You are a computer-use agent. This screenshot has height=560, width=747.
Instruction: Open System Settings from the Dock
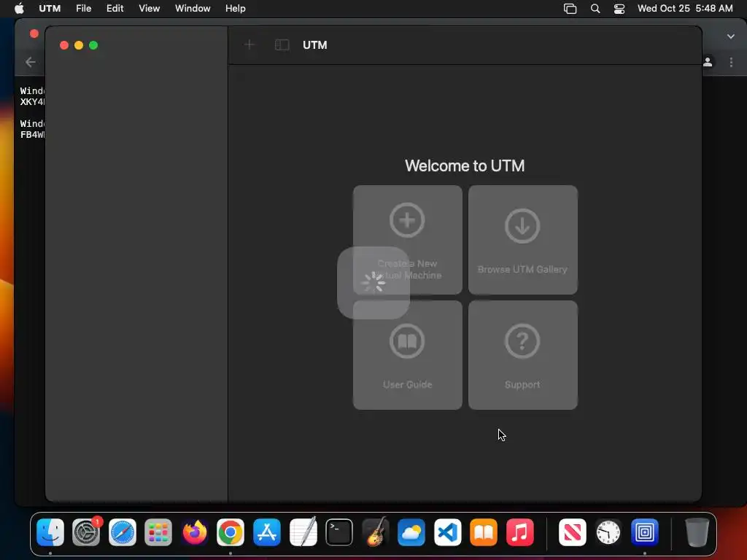pyautogui.click(x=86, y=532)
